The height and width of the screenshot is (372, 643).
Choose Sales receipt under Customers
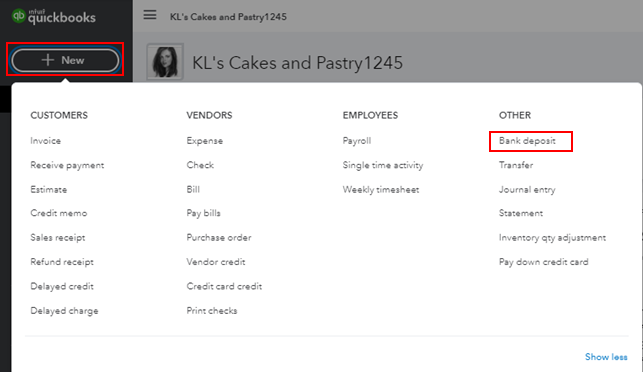coord(58,237)
